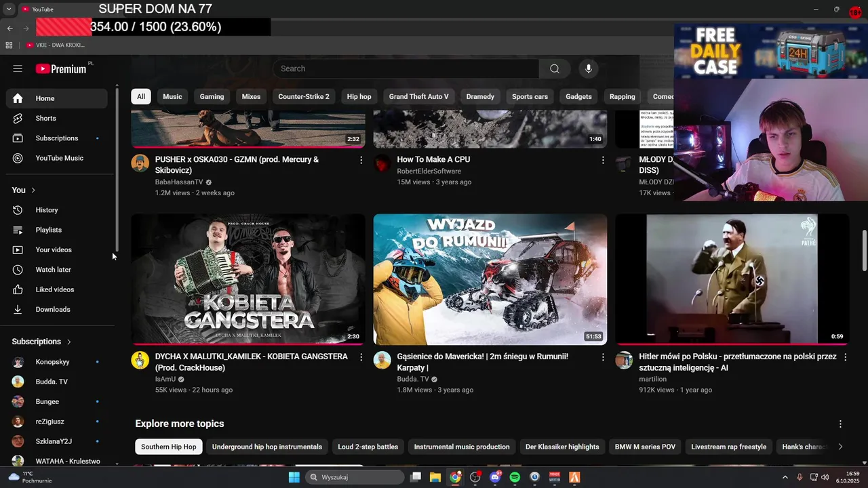868x488 pixels.
Task: Open Discord from the taskbar
Action: pos(494,477)
